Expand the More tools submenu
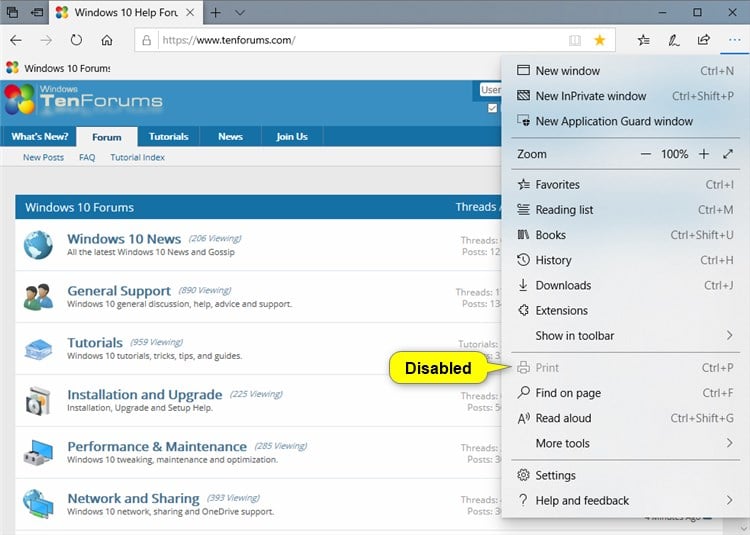Image resolution: width=750 pixels, height=535 pixels. [625, 444]
